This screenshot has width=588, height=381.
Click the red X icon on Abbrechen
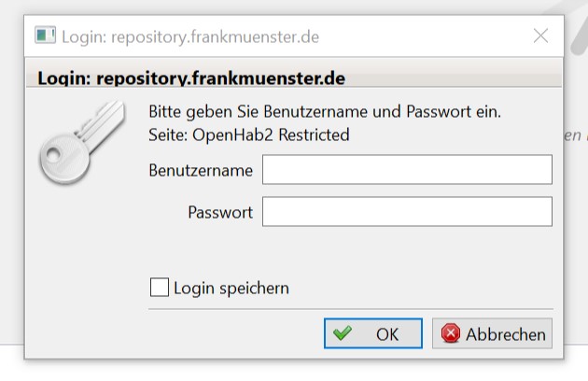(x=452, y=333)
